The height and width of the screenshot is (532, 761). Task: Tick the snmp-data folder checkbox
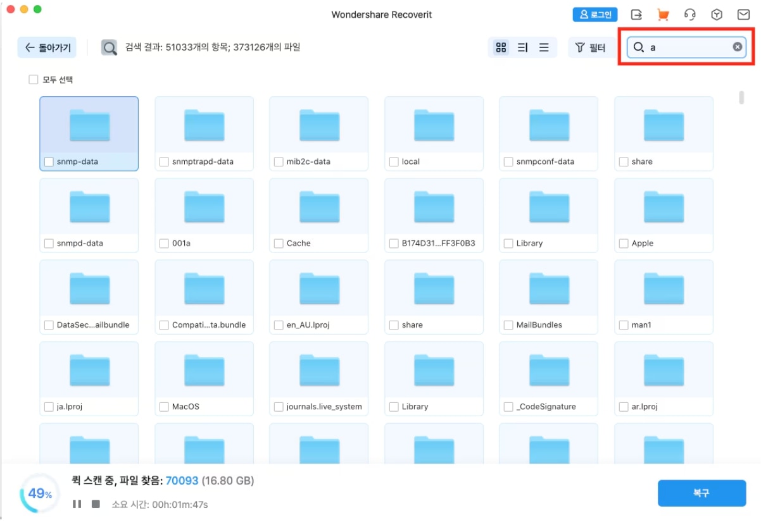(x=49, y=162)
